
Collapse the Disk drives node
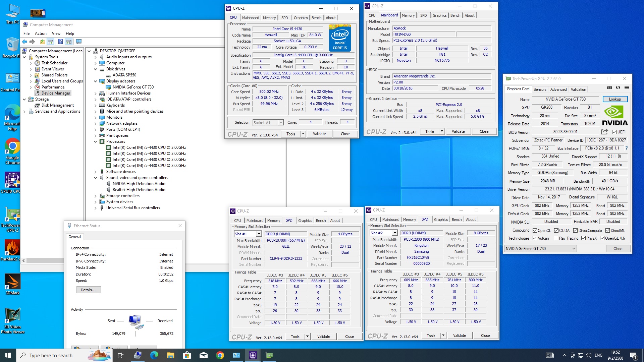click(95, 69)
